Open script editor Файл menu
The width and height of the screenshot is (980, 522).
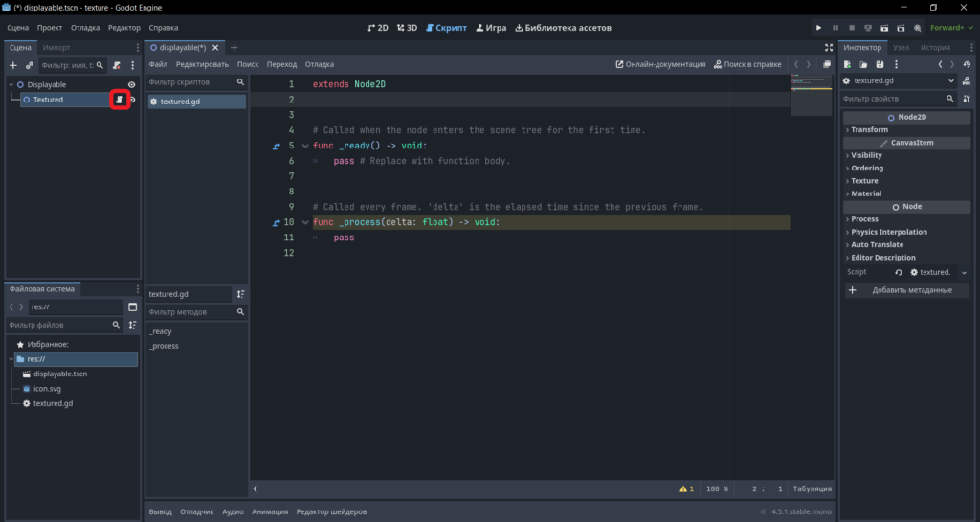pyautogui.click(x=158, y=64)
